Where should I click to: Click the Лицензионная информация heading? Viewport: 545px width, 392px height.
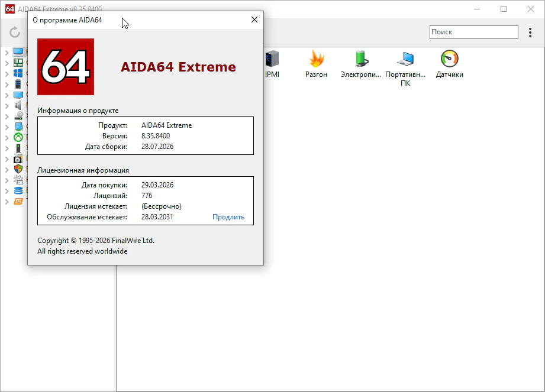point(83,170)
